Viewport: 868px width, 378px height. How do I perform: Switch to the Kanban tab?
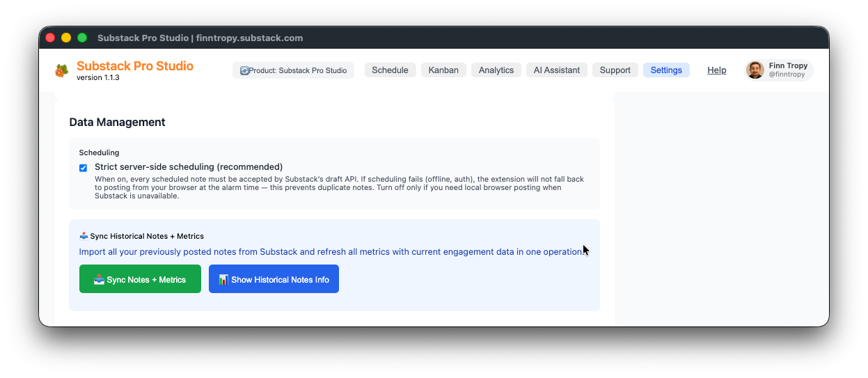tap(443, 70)
